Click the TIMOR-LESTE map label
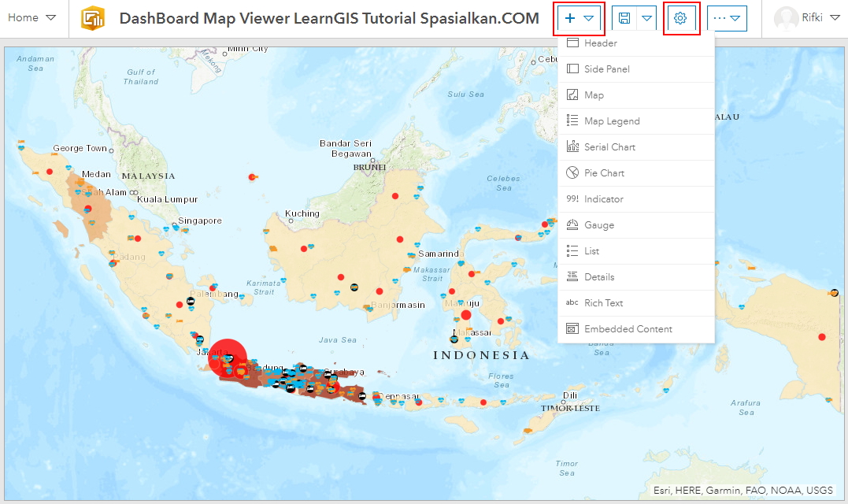The width and height of the screenshot is (848, 504). pos(571,408)
